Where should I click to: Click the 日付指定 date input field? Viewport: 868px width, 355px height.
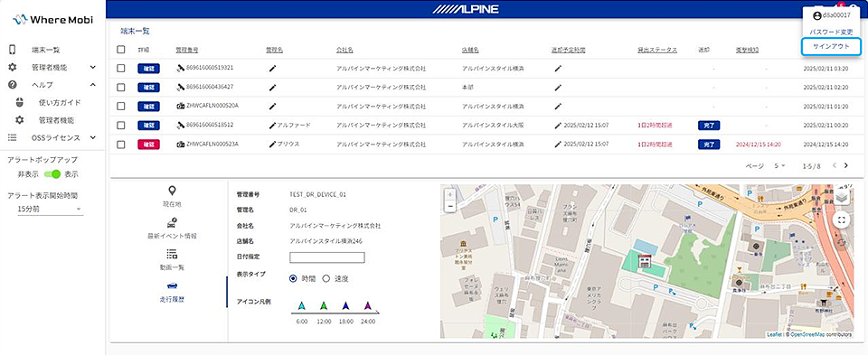tap(327, 257)
